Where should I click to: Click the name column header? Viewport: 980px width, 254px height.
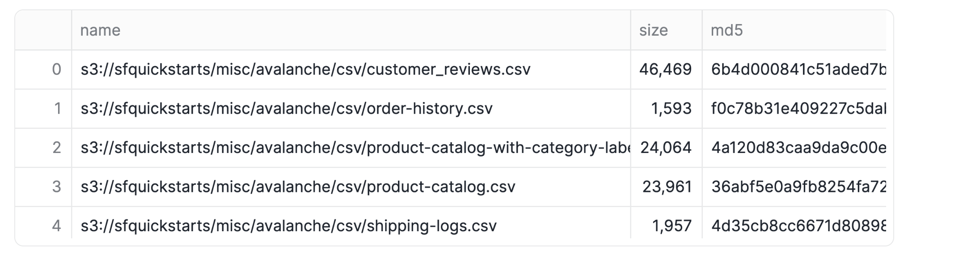(351, 30)
